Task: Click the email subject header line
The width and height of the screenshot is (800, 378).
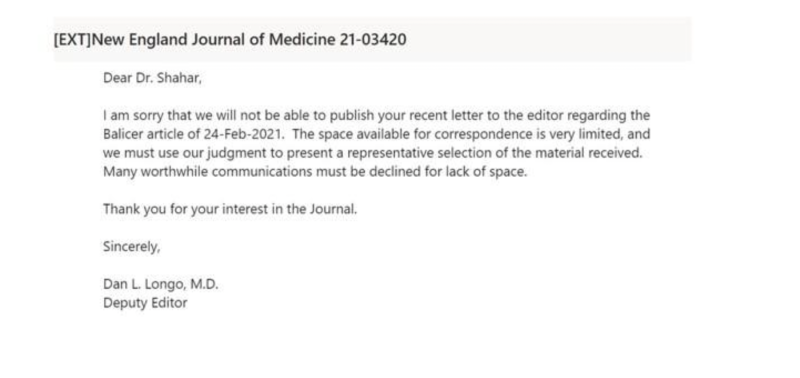Action: tap(372, 39)
